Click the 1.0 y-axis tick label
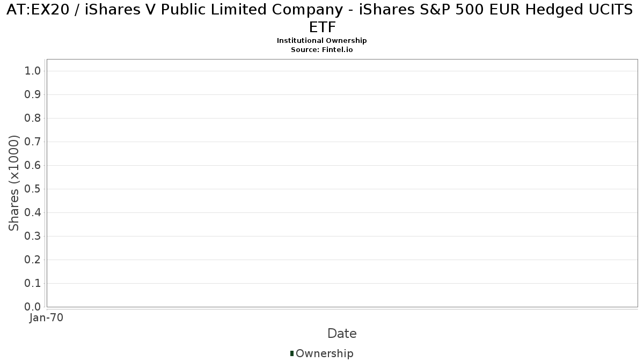This screenshot has width=644, height=362. (33, 71)
